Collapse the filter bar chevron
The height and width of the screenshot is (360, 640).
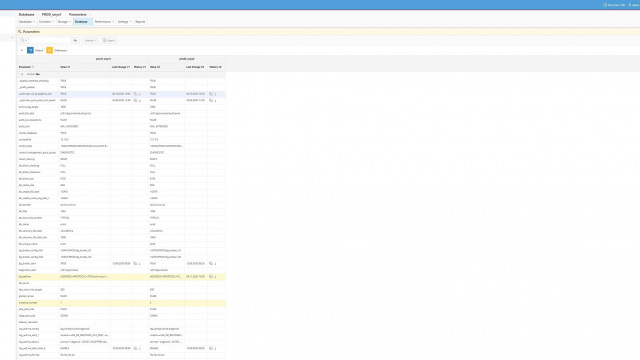22,50
